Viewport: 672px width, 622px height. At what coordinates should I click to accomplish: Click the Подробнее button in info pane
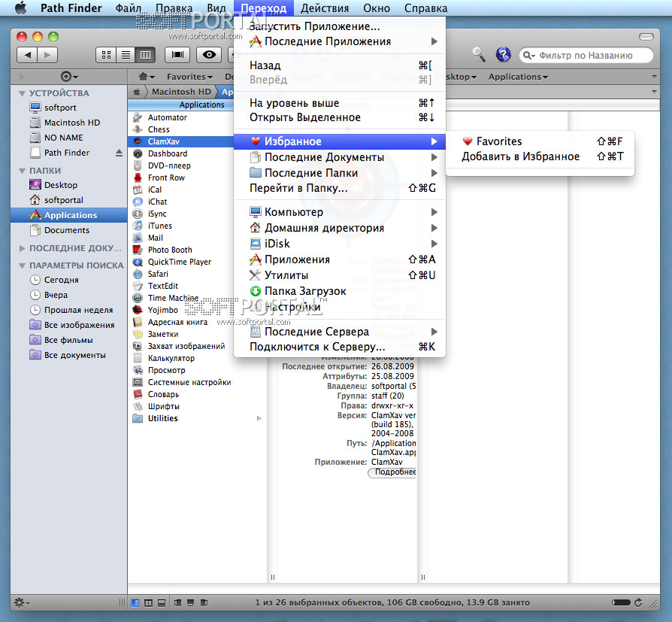coord(392,472)
